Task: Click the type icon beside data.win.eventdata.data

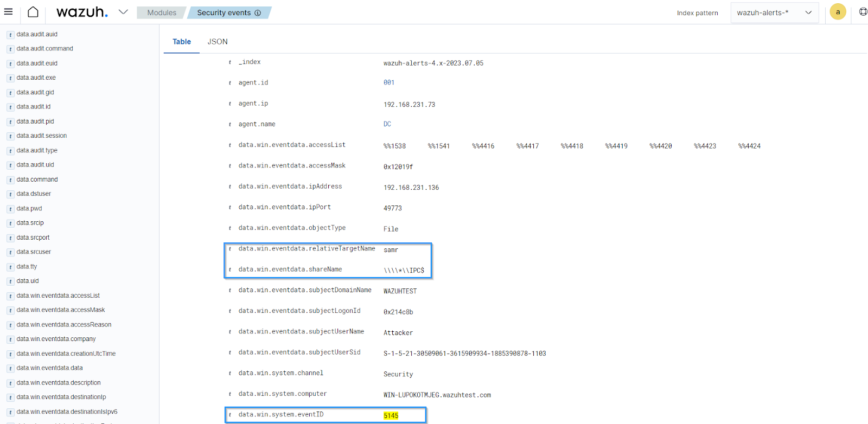Action: 10,369
